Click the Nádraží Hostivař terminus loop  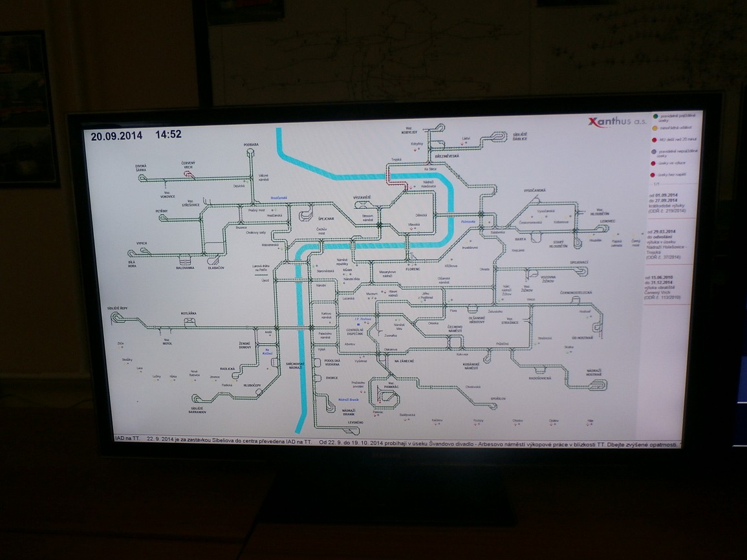click(x=598, y=385)
